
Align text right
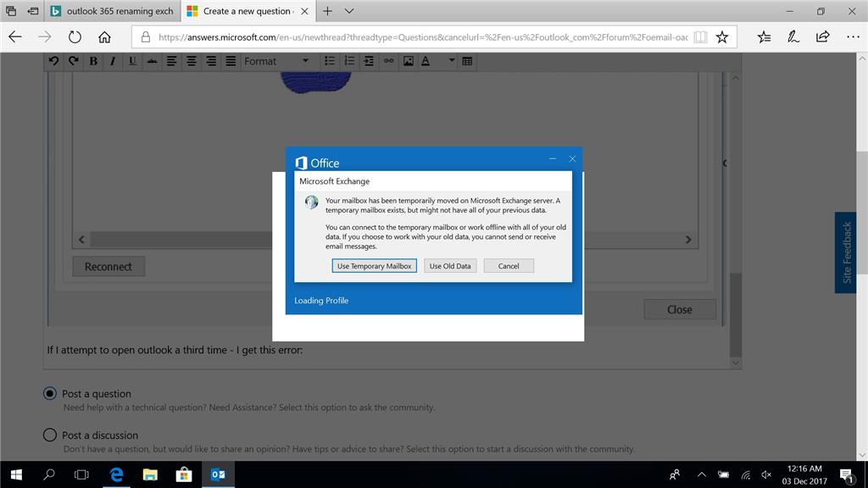point(211,61)
